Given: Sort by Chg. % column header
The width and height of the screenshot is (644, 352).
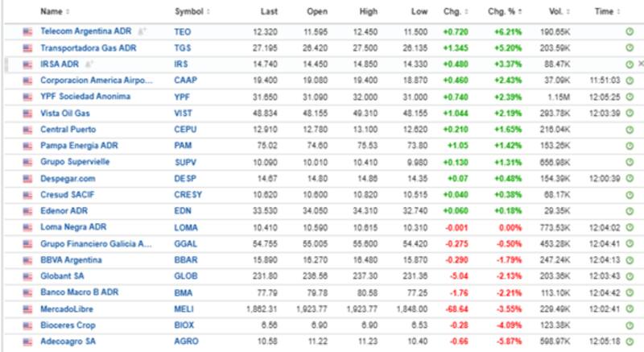Looking at the screenshot, I should click(x=504, y=11).
